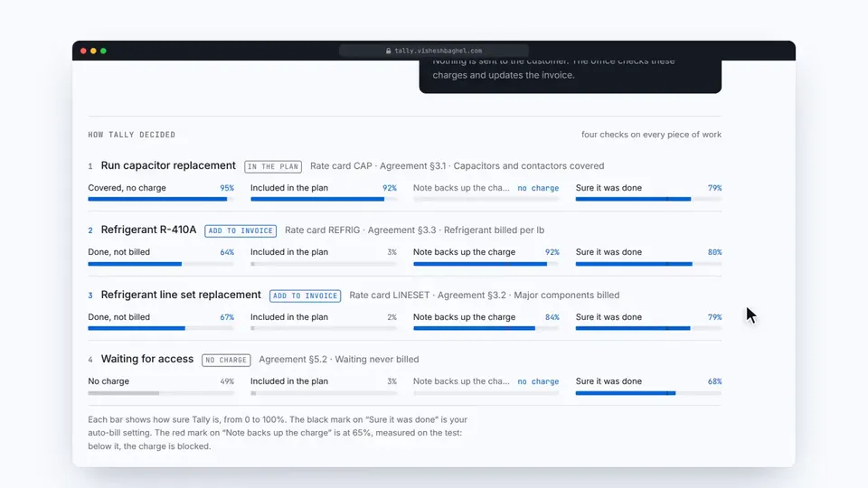
Task: Select the Refrigerant line set replacement heading
Action: point(181,295)
